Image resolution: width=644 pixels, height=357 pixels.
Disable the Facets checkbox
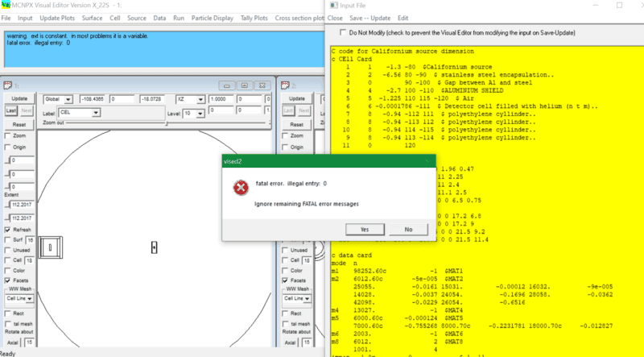pyautogui.click(x=8, y=280)
